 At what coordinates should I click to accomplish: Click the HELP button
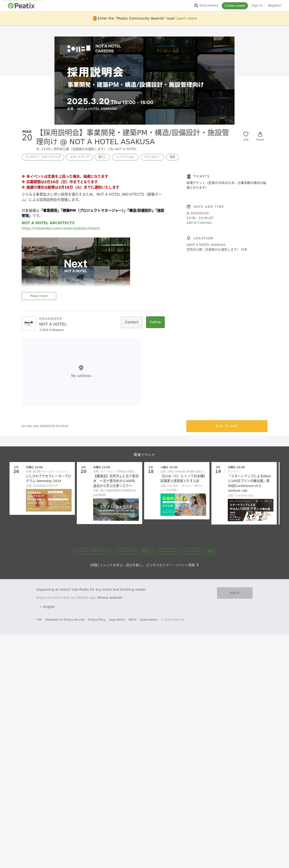(x=235, y=593)
